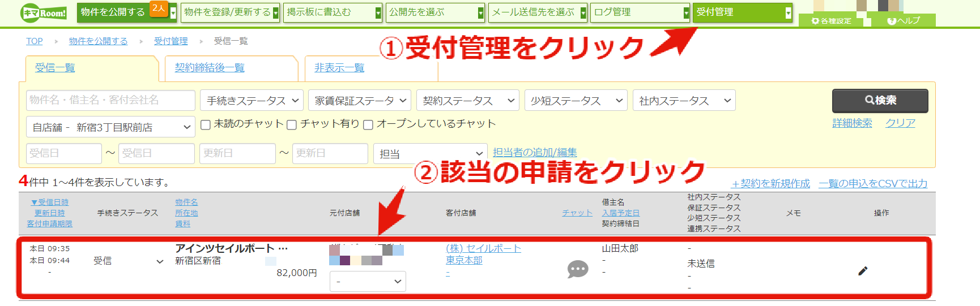Click the キマRoom! logo
This screenshot has width=980, height=306.
point(44,12)
